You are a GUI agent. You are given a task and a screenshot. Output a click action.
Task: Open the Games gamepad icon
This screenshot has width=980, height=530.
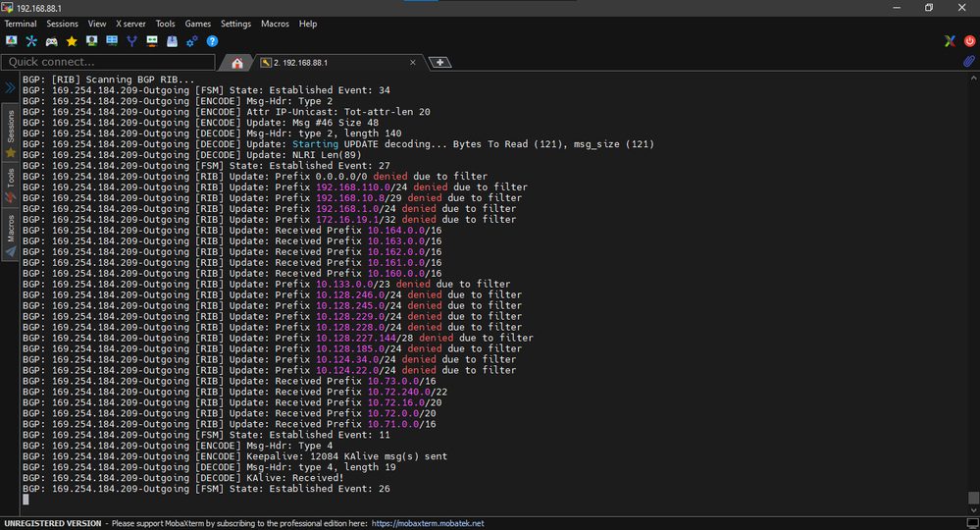pos(51,41)
